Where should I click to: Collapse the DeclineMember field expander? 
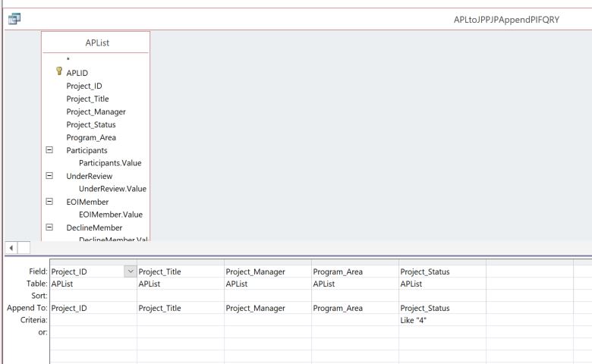click(x=50, y=227)
